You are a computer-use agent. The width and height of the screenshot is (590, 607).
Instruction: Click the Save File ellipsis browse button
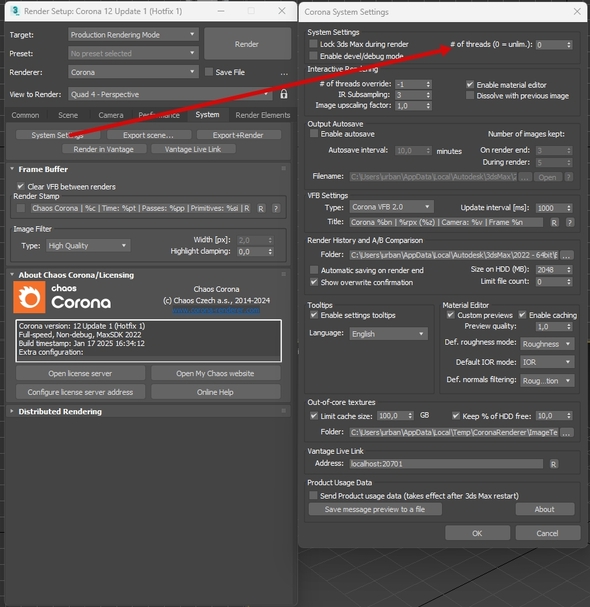[284, 73]
